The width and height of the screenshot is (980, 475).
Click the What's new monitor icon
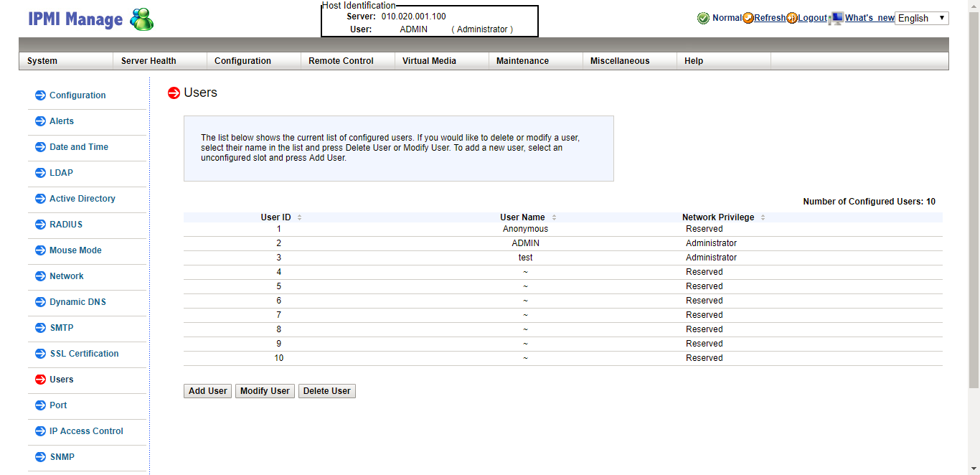pos(836,18)
